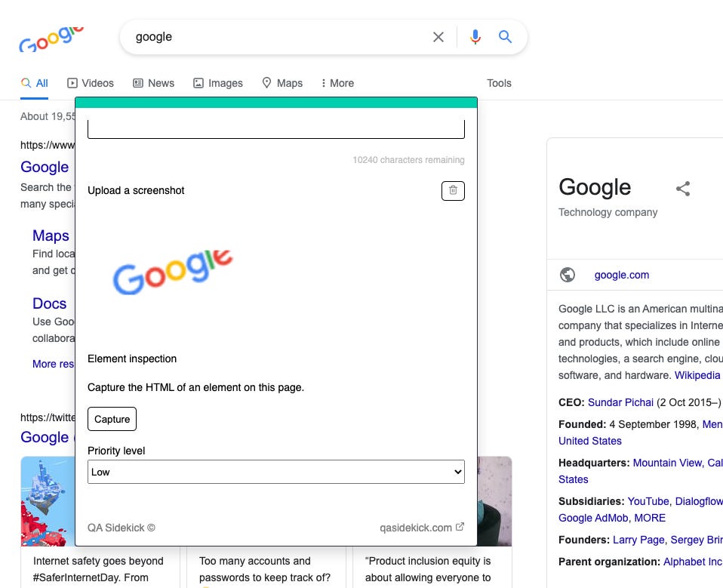Open the Priority level dropdown

(x=276, y=472)
